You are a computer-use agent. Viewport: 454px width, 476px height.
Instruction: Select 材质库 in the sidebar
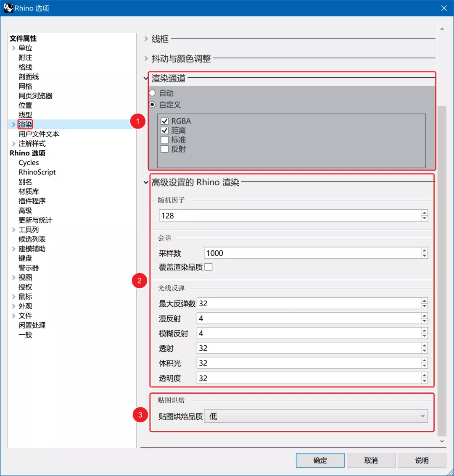pos(28,191)
